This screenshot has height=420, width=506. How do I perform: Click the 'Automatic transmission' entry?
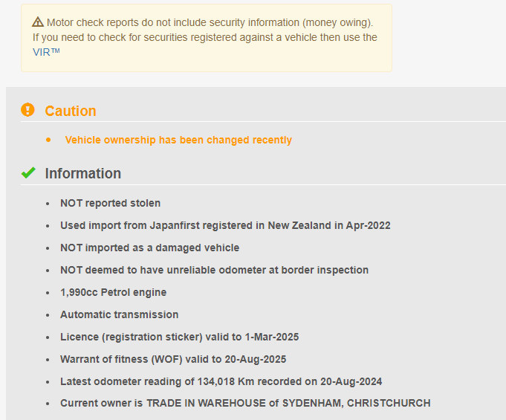(119, 314)
